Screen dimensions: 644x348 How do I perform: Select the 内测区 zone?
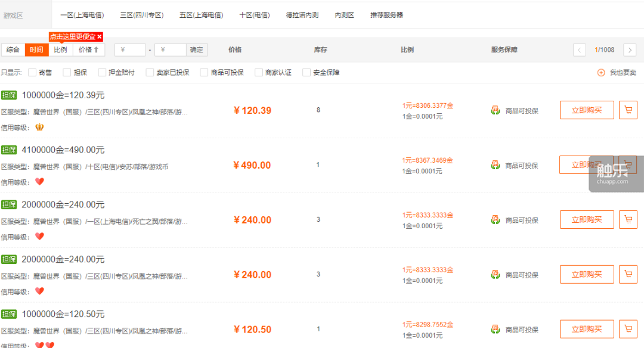click(x=344, y=15)
